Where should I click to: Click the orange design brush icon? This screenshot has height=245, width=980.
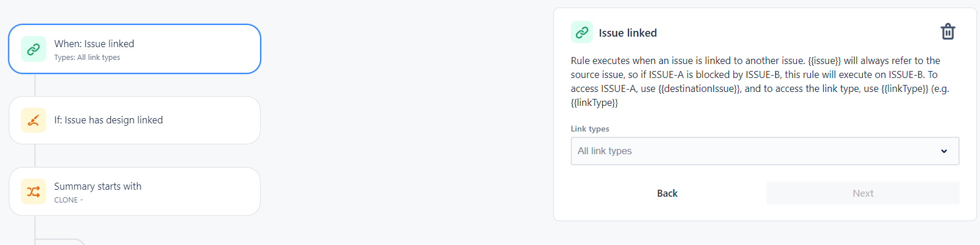[33, 120]
